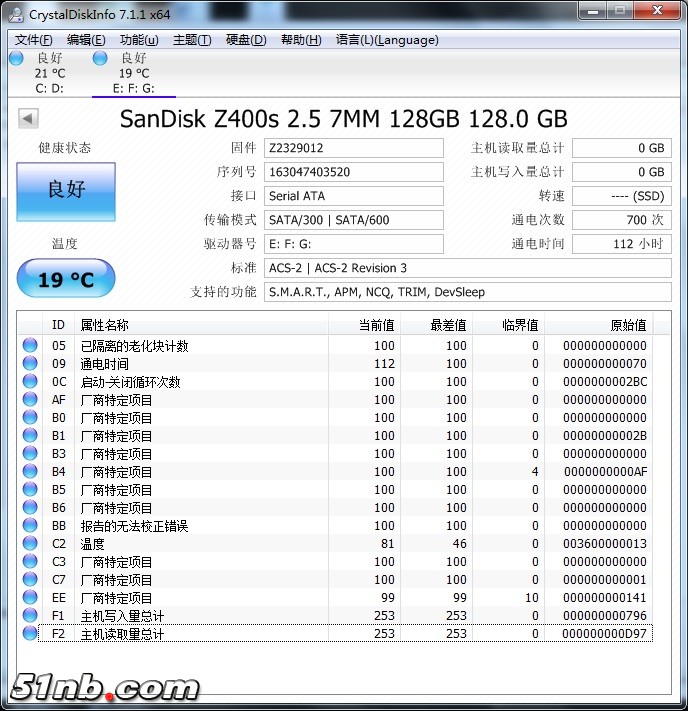Select the C: D: disk status orb
The image size is (688, 711).
point(16,58)
